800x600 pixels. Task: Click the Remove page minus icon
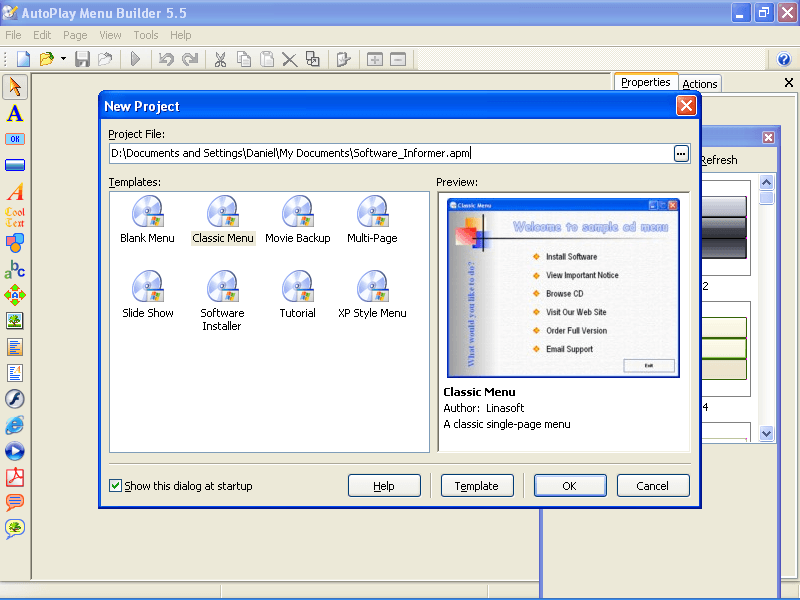[x=398, y=59]
